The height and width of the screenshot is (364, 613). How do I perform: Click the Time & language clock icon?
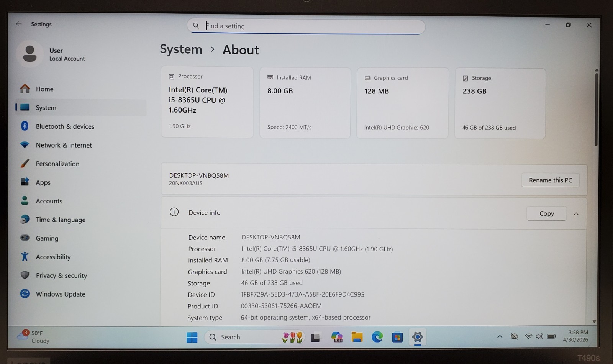pyautogui.click(x=25, y=219)
